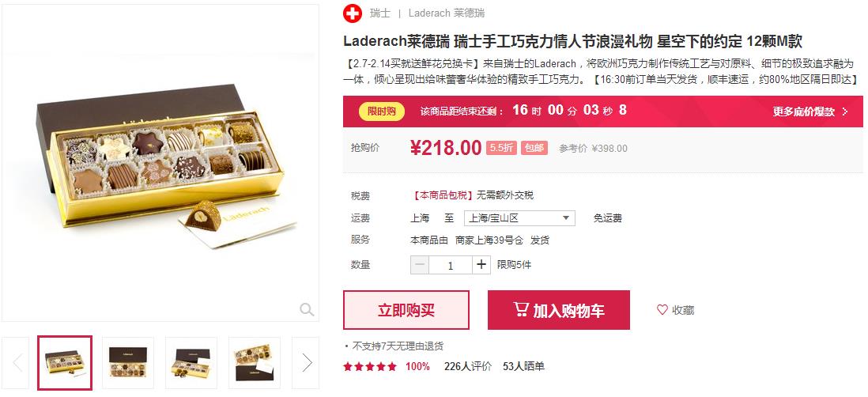Click the quantity input field
868x397 pixels.
tap(451, 265)
